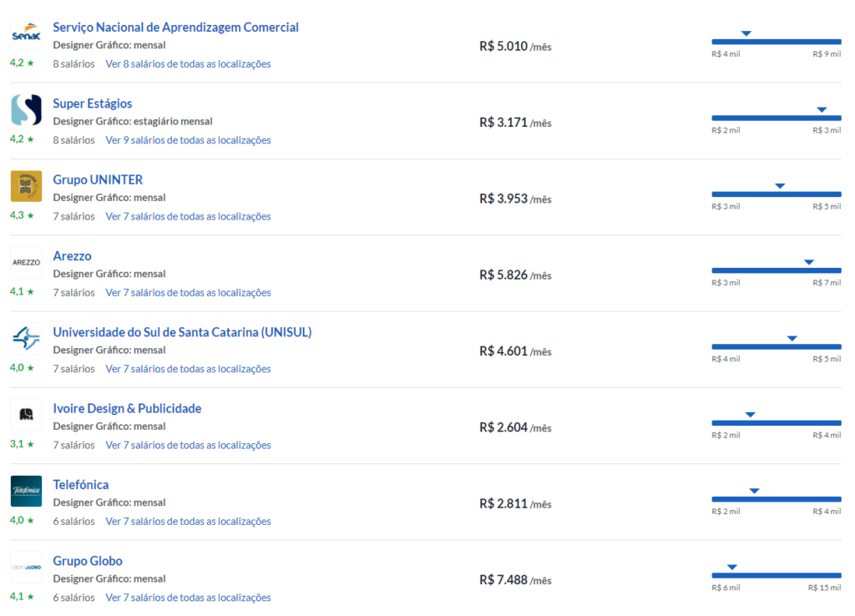Click the 4,3 star rating for Grupo UNINTER
Image resolution: width=855 pixels, height=616 pixels.
[22, 215]
